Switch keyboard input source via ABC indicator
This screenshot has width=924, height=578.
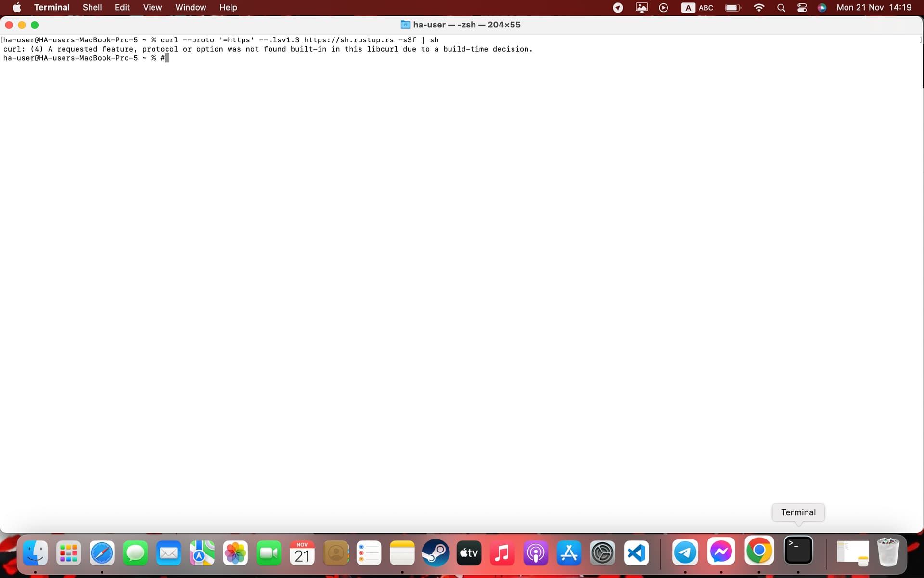(696, 8)
